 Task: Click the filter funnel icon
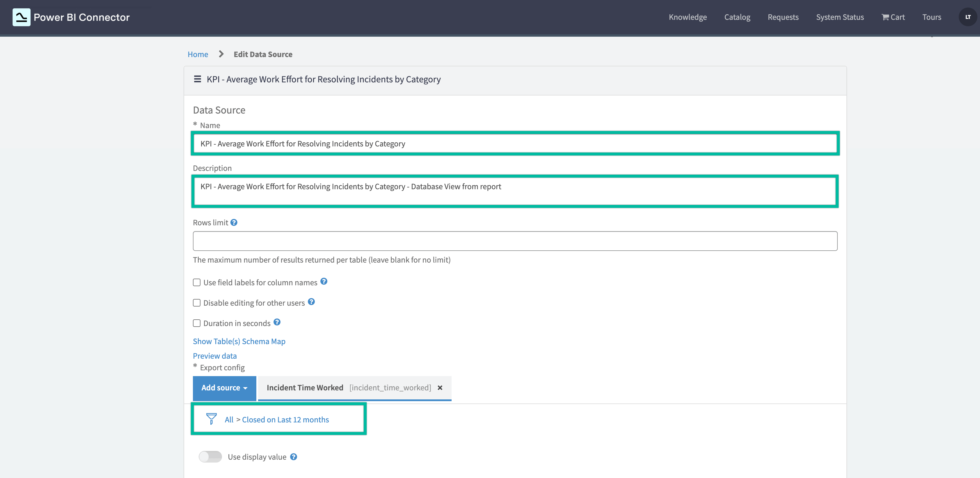pos(211,419)
